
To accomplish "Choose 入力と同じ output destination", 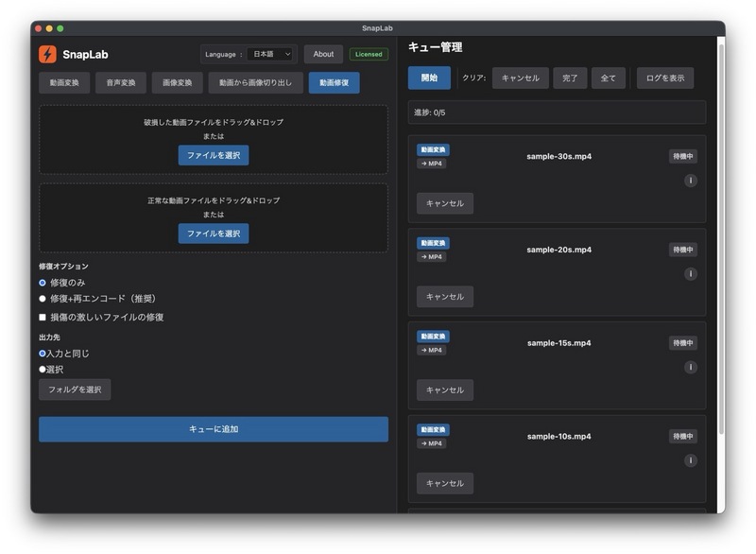I will click(43, 354).
